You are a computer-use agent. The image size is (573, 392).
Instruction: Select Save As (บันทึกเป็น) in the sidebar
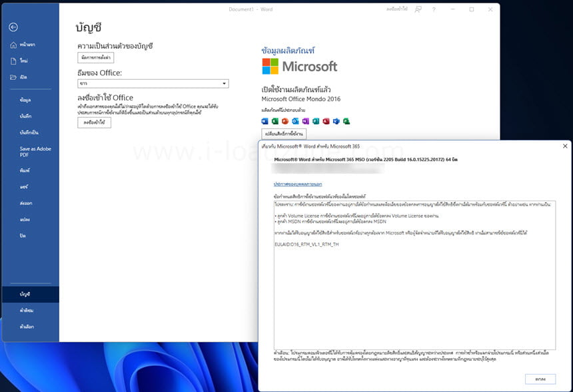(31, 132)
